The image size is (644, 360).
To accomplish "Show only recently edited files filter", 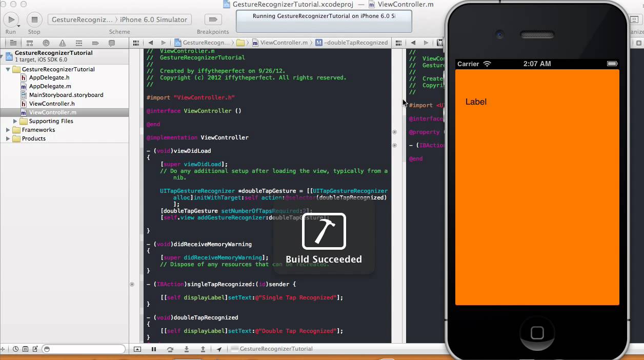I will (x=16, y=349).
